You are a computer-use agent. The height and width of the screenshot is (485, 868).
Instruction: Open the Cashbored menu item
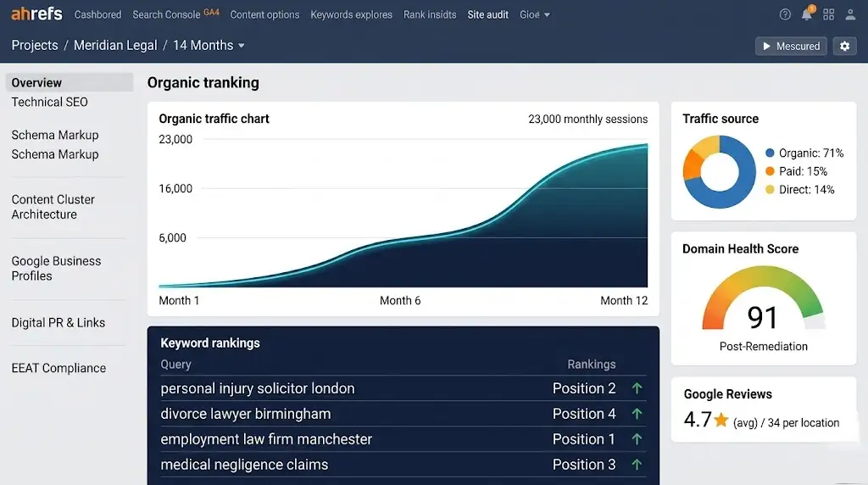click(98, 15)
